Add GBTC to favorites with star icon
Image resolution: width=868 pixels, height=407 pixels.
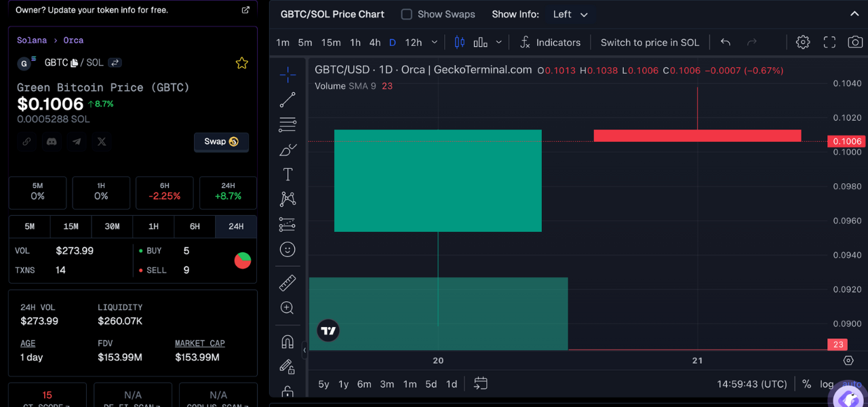[x=241, y=63]
